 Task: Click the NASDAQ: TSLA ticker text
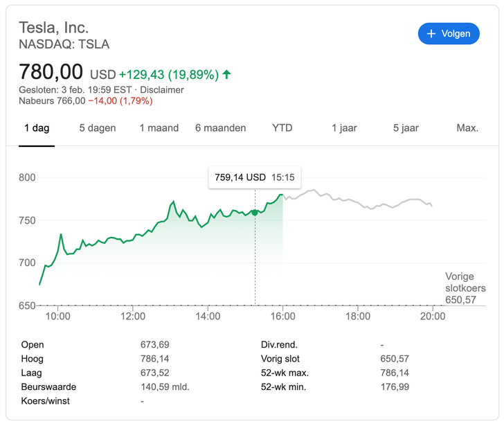64,44
